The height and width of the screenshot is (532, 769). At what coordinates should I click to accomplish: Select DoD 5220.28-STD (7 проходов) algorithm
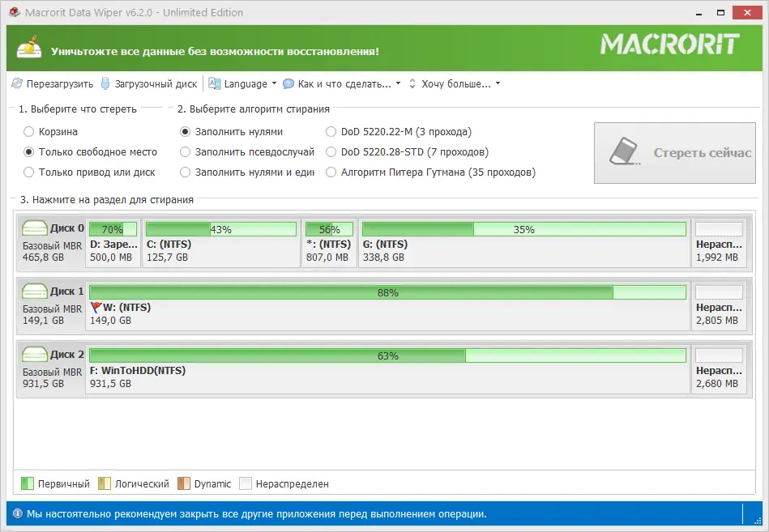(x=331, y=152)
